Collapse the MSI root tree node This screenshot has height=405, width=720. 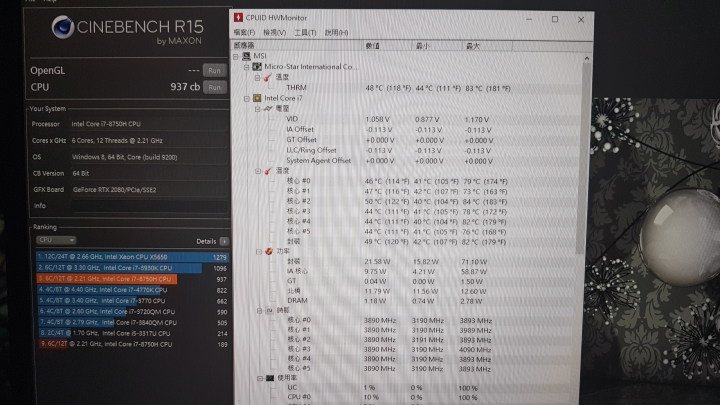click(x=236, y=56)
